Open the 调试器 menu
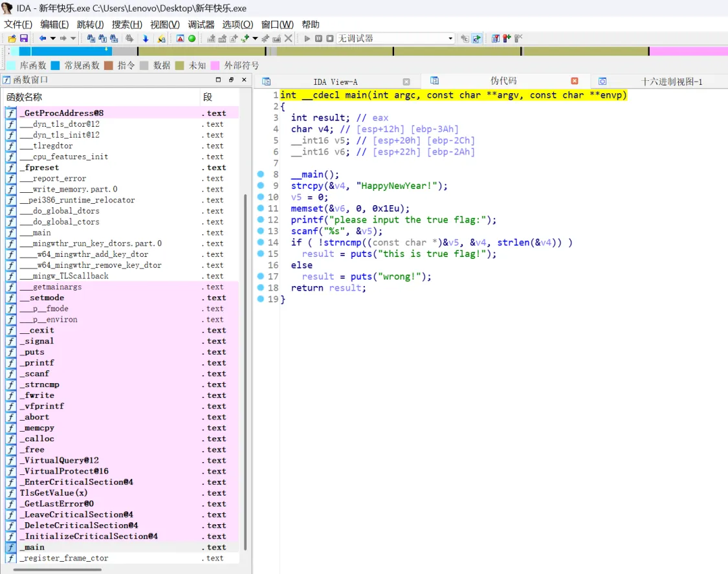The width and height of the screenshot is (728, 574). (201, 25)
